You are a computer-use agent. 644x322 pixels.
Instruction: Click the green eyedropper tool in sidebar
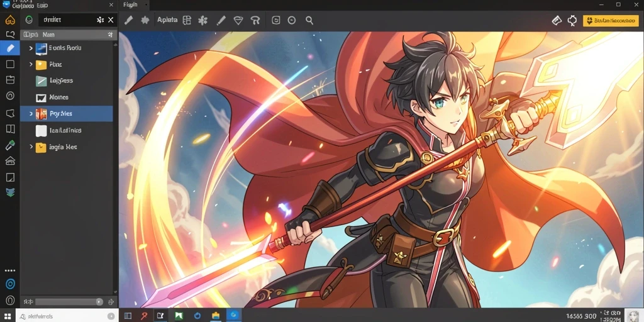[10, 145]
